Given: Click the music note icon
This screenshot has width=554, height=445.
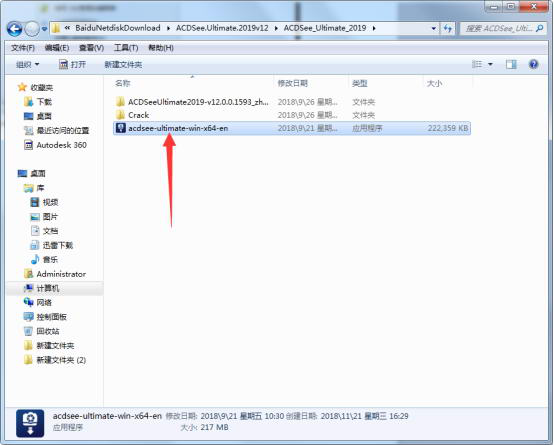Looking at the screenshot, I should click(35, 259).
